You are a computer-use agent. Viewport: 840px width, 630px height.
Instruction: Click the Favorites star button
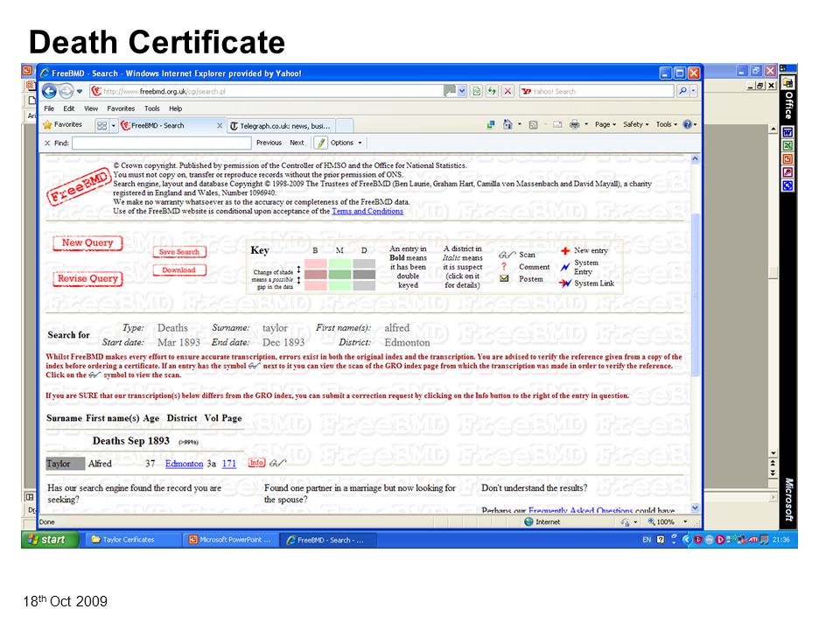click(63, 125)
